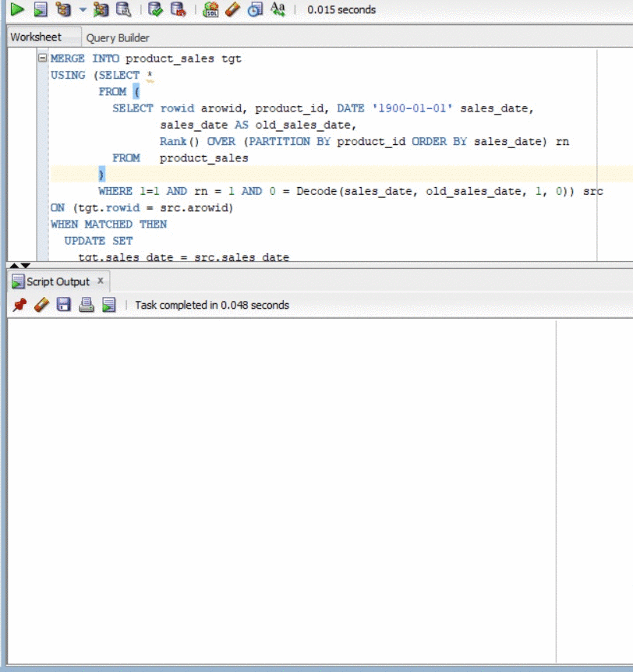
Task: Click 'old_sales_date,' in the select list
Action: [x=306, y=126]
